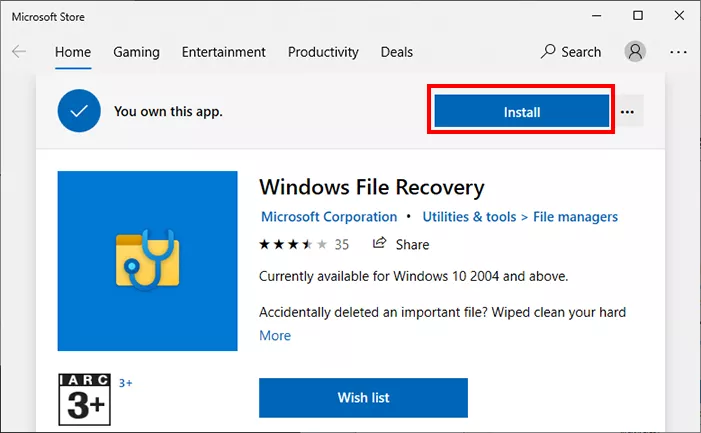The image size is (701, 433).
Task: Click the IARC 3+ rating badge
Action: [84, 399]
